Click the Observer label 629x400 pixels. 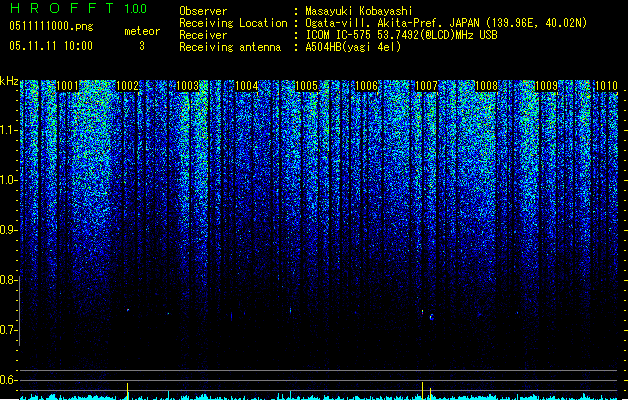point(203,11)
